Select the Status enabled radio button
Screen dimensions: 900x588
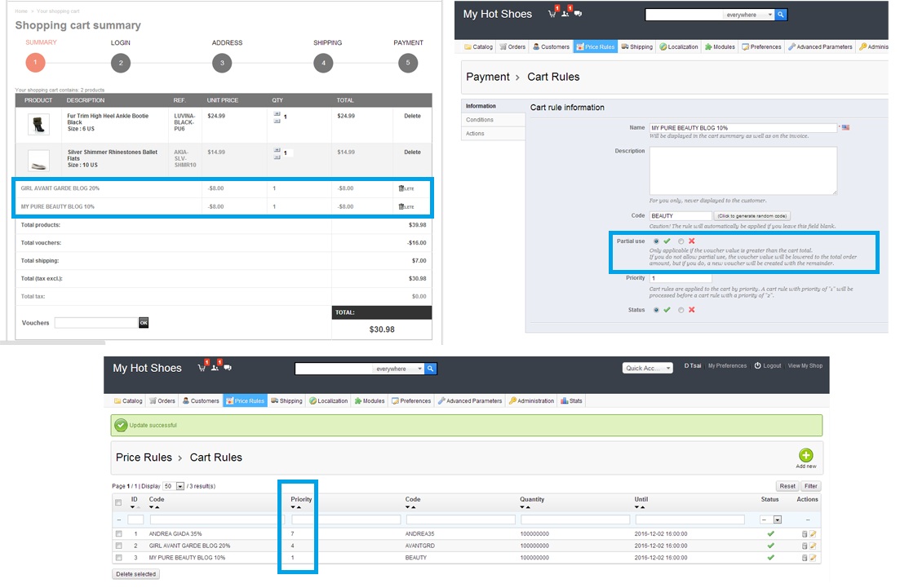(656, 310)
